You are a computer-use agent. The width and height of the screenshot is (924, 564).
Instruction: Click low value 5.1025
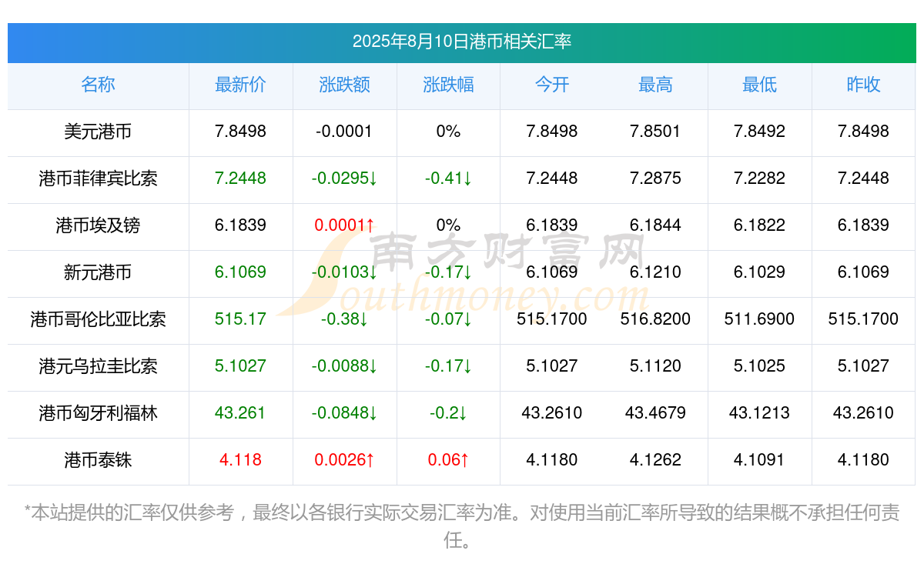click(x=759, y=366)
